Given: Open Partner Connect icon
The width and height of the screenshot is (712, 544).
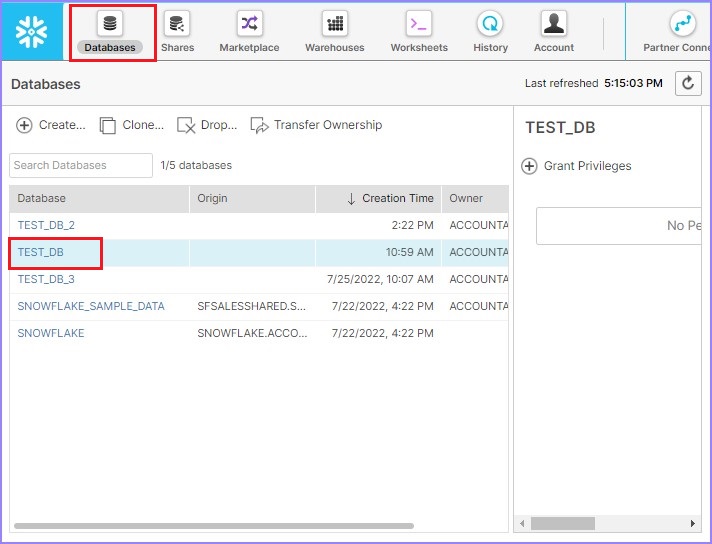Looking at the screenshot, I should 682,23.
